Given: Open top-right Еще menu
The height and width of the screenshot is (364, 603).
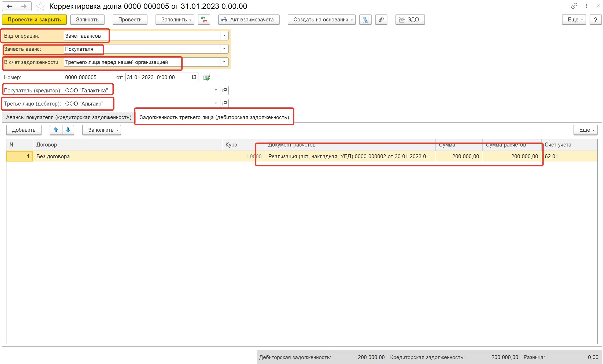Looking at the screenshot, I should (574, 20).
